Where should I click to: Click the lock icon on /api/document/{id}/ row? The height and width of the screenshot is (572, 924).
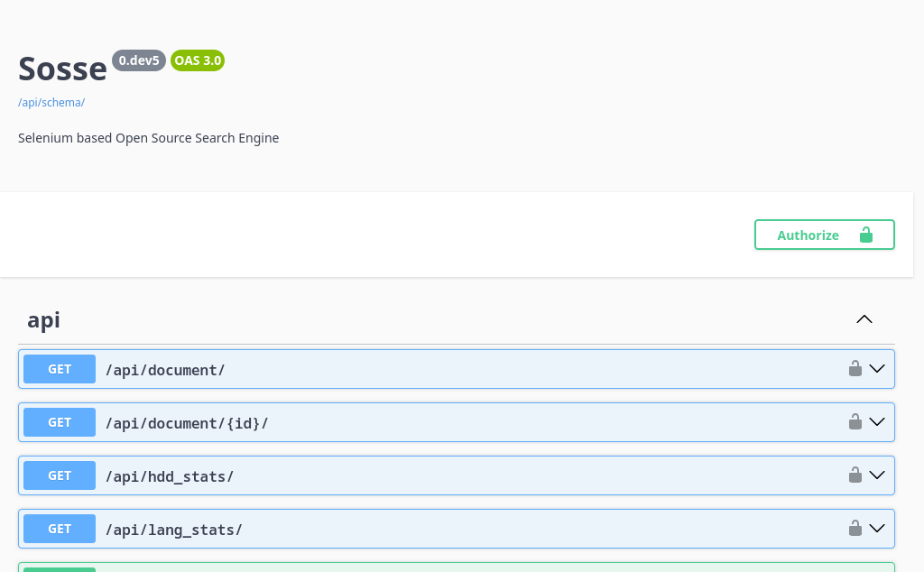(x=855, y=422)
